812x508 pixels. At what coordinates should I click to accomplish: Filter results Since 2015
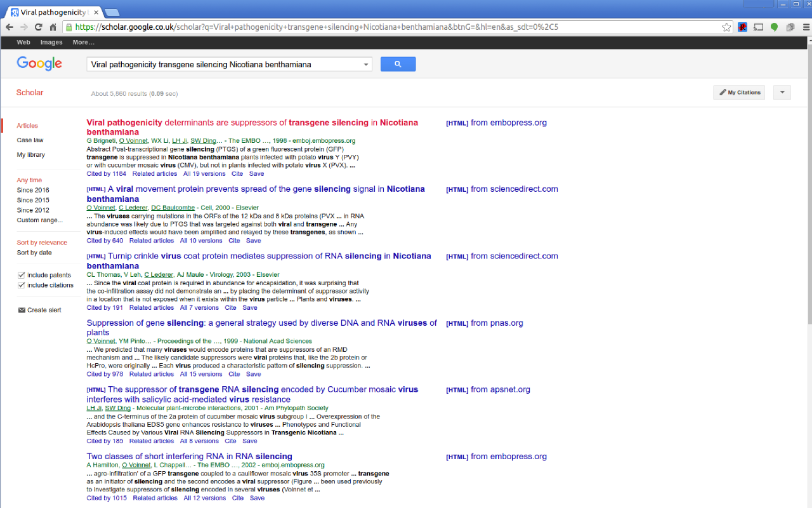coord(33,200)
